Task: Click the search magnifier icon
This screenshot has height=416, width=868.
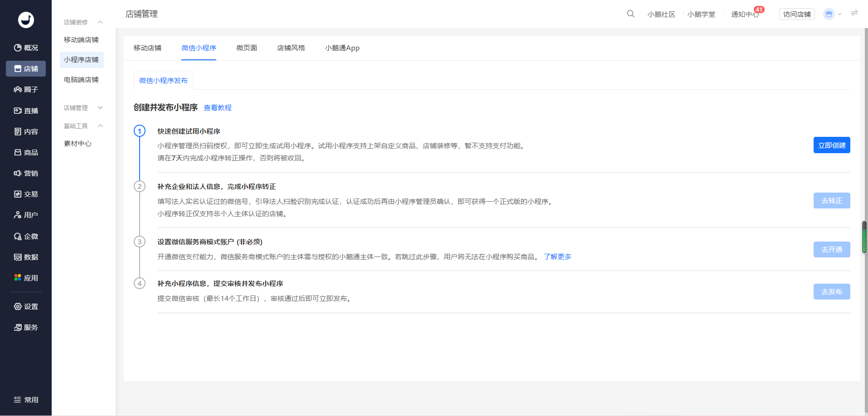Action: pos(630,14)
